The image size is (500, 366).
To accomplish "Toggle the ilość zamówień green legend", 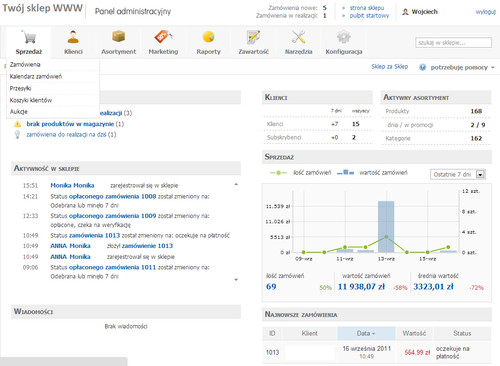I will pyautogui.click(x=300, y=173).
